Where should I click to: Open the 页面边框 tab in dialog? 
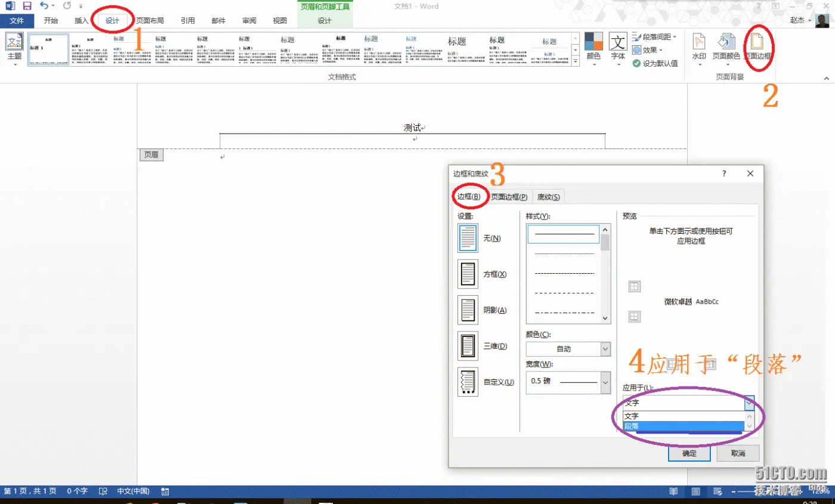click(509, 197)
